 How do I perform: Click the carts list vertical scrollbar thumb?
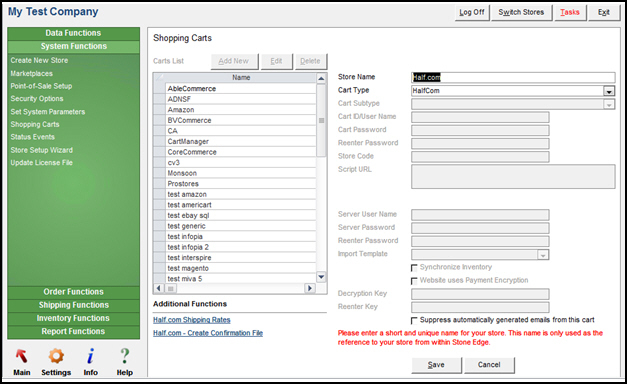coord(321,120)
